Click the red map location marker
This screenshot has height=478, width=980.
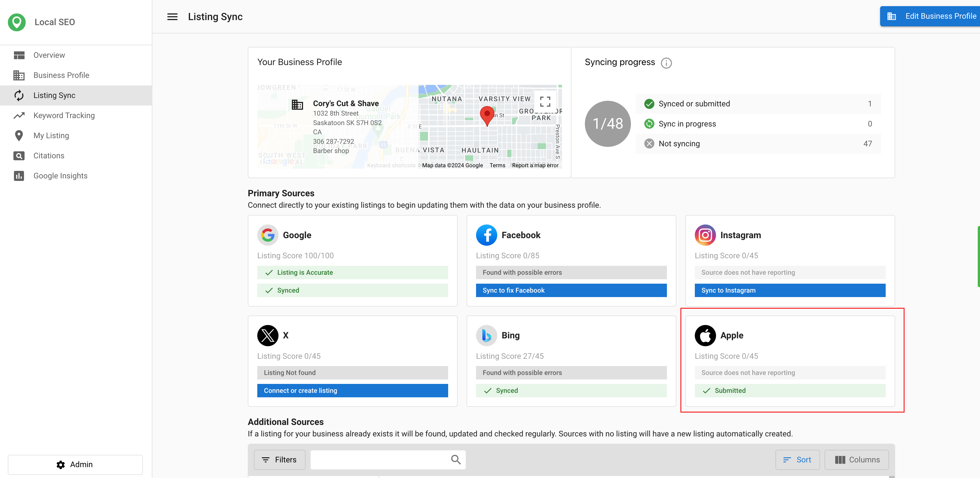[x=487, y=116]
